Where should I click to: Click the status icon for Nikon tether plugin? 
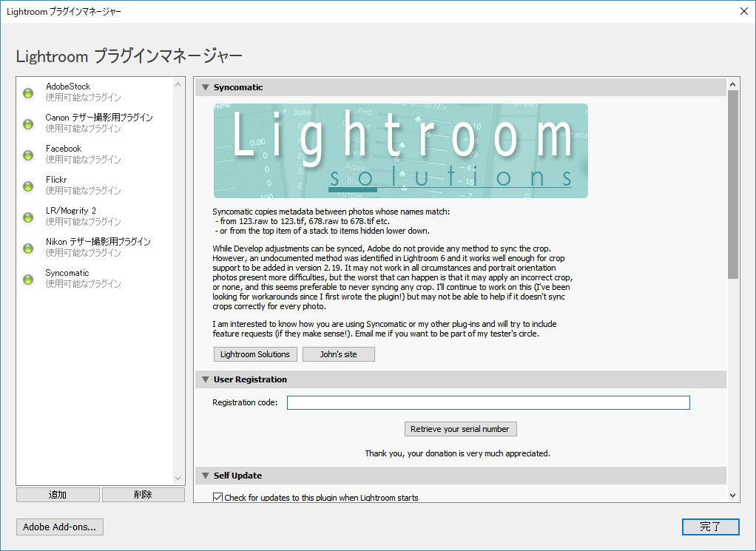coord(28,248)
